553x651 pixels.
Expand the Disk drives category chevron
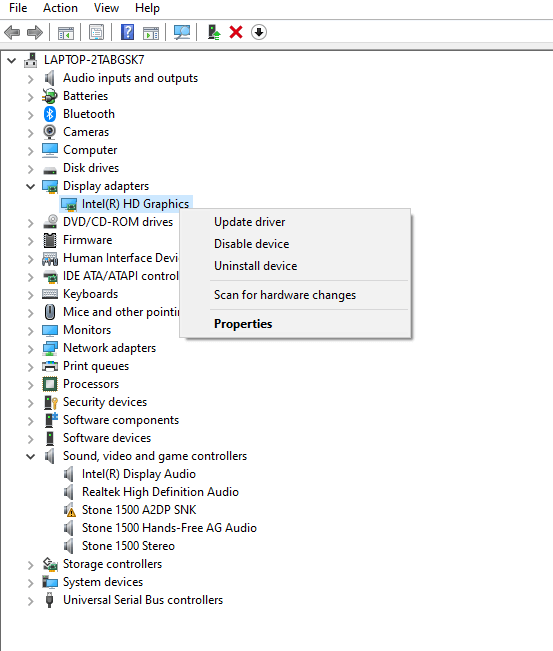point(30,169)
